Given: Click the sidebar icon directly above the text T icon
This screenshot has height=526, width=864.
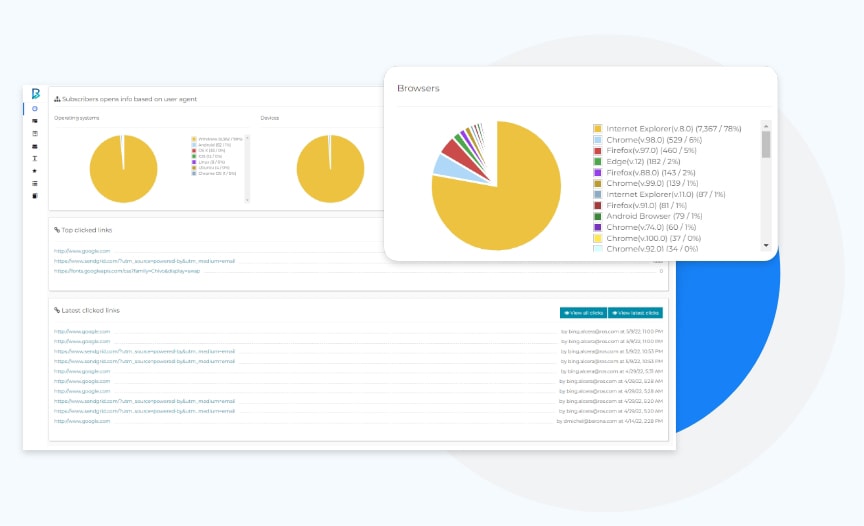Looking at the screenshot, I should 35,147.
